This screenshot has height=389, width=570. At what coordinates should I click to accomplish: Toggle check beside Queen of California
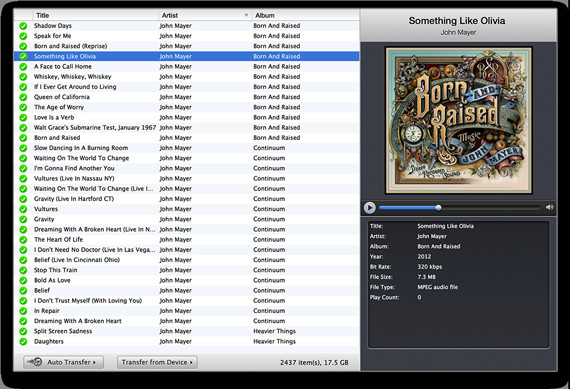[23, 97]
